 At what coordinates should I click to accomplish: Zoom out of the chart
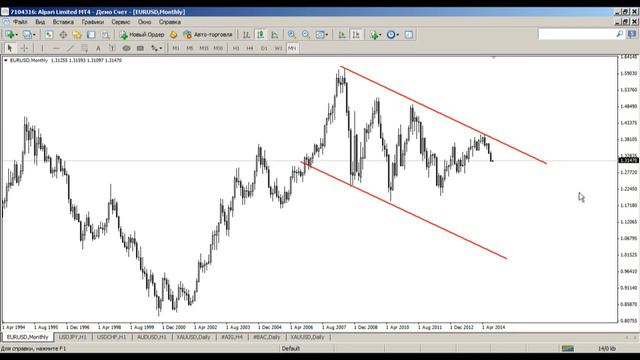pyautogui.click(x=306, y=35)
